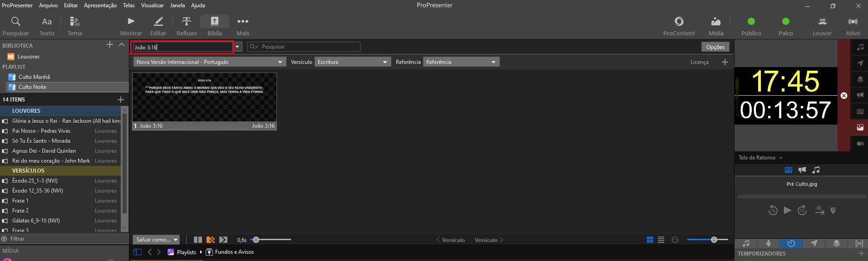Go to next Versículo

pos(489,240)
